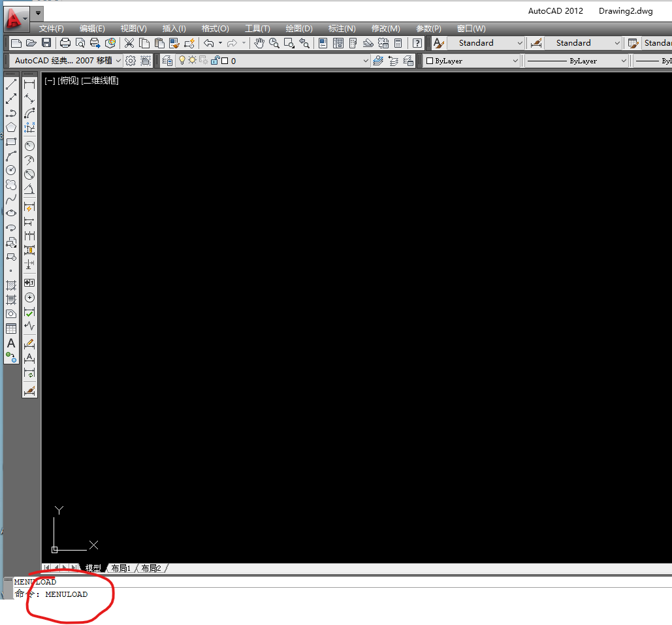Click the layer 0 color swatch
Image resolution: width=672 pixels, height=625 pixels.
coord(225,61)
